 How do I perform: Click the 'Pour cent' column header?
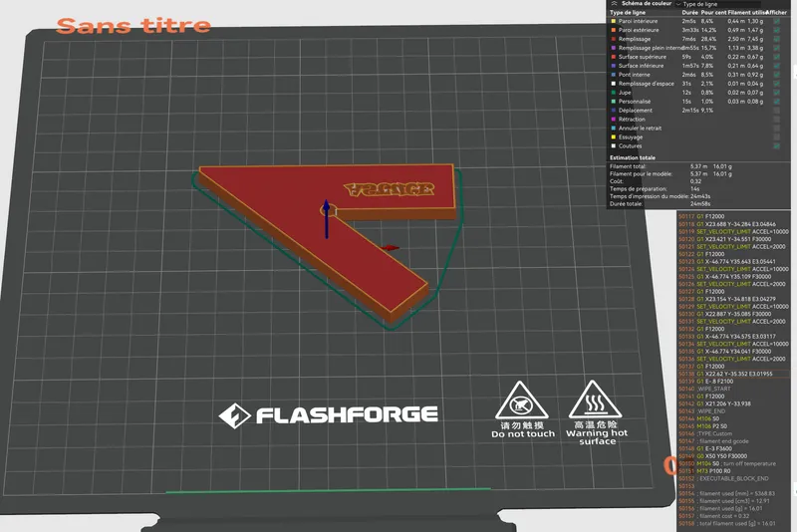(713, 13)
